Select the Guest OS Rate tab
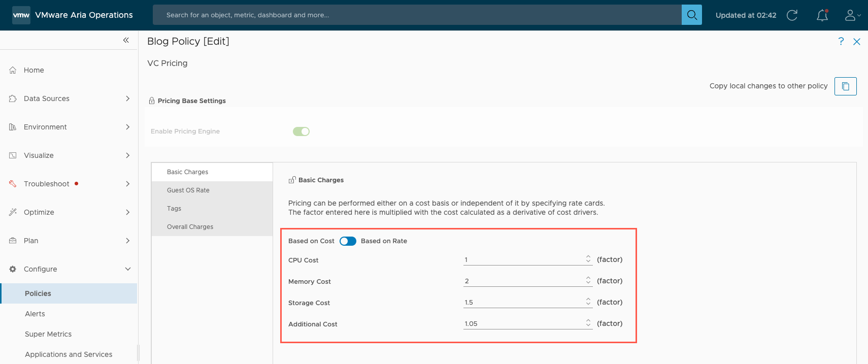Image resolution: width=868 pixels, height=364 pixels. point(188,190)
